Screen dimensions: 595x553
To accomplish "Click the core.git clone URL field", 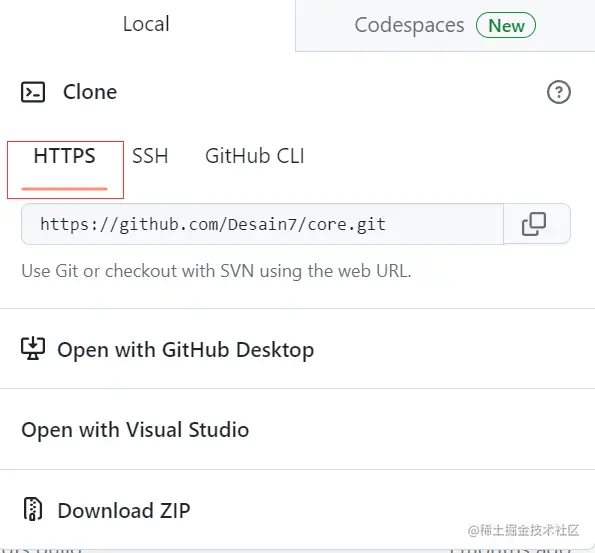I will (x=263, y=224).
